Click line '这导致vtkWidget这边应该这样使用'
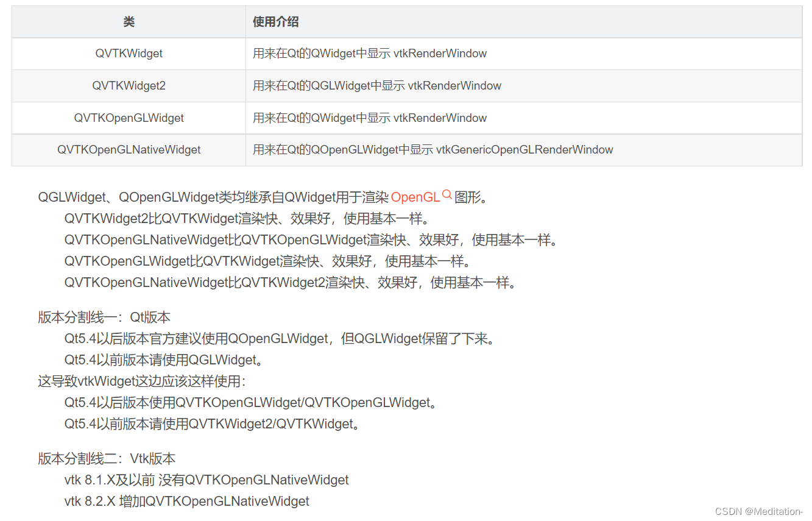812x521 pixels. 142,381
